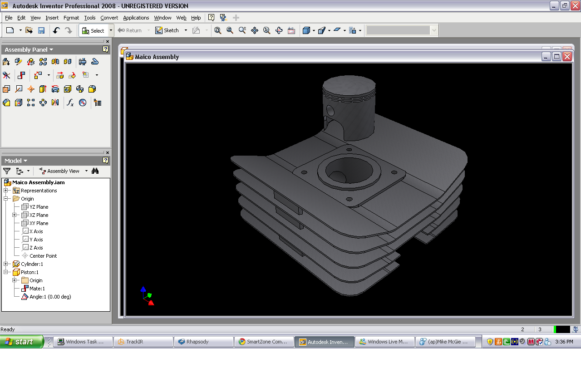The height and width of the screenshot is (392, 581).
Task: Open the Assembly View dropdown
Action: coord(86,171)
